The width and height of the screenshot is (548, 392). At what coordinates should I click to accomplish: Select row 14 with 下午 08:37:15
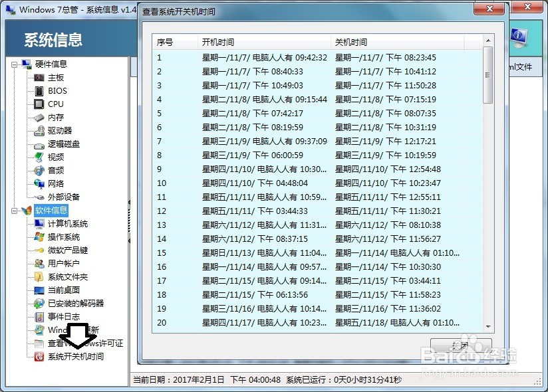tap(317, 239)
